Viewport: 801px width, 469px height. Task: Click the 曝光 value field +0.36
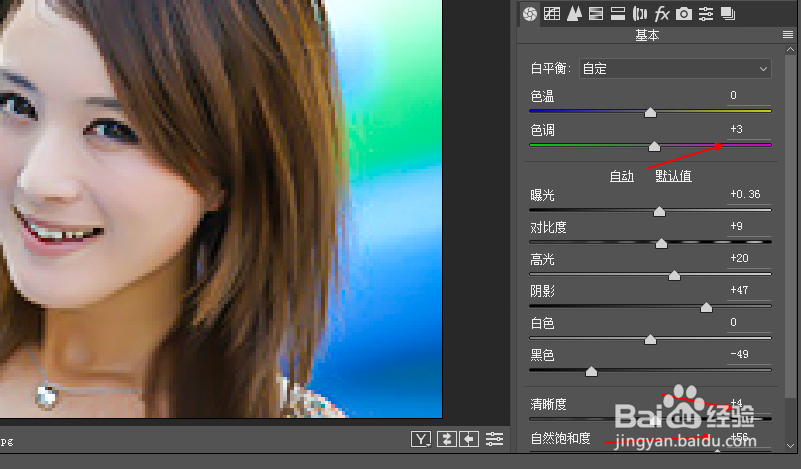click(x=748, y=194)
